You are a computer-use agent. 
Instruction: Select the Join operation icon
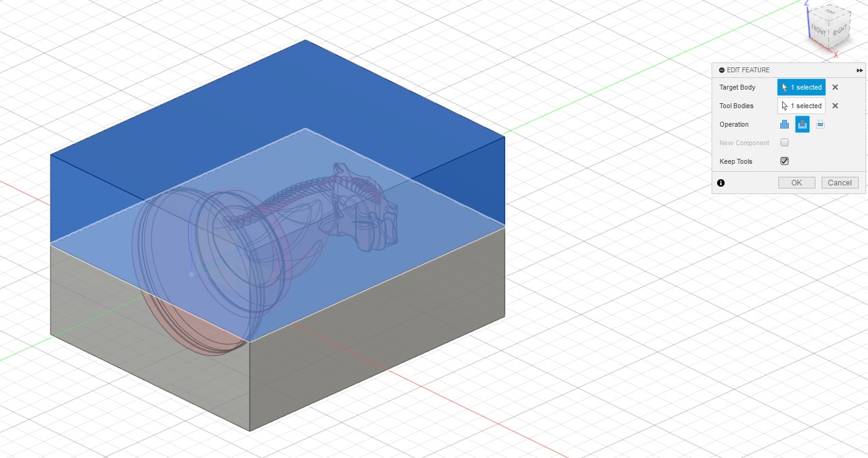click(x=785, y=124)
